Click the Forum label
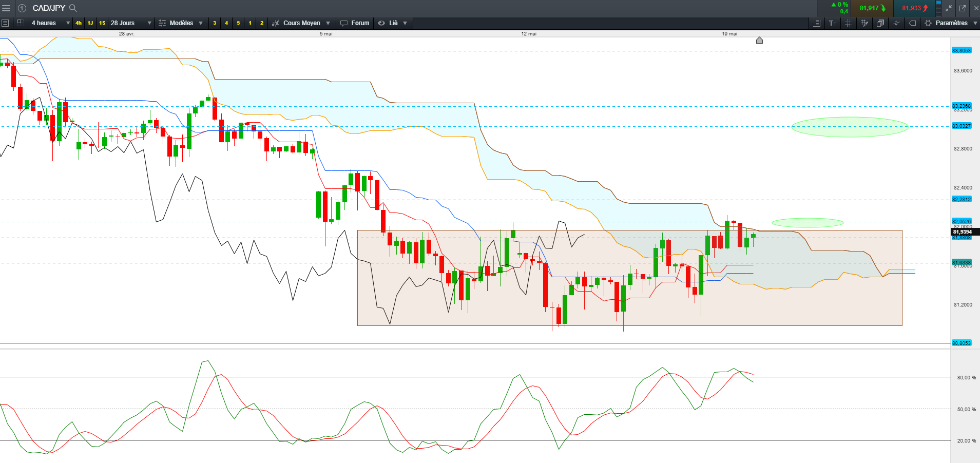 (x=360, y=23)
